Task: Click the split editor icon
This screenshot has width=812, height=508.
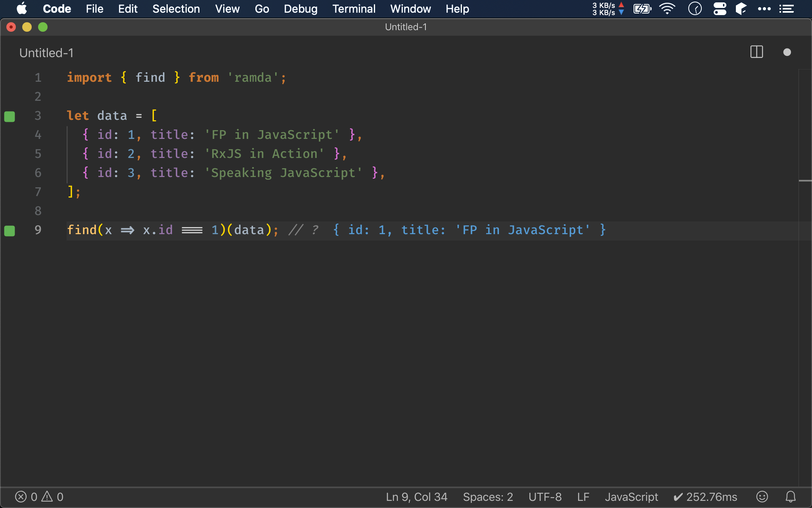Action: click(756, 52)
